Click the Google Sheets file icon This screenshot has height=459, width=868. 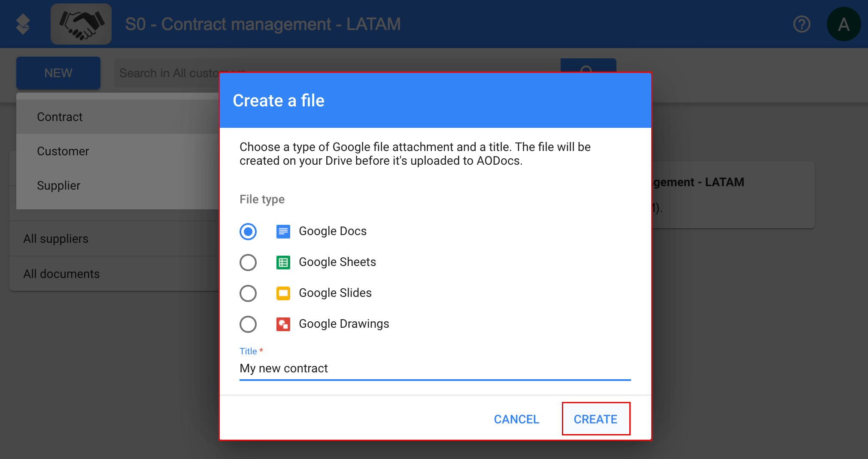coord(283,263)
